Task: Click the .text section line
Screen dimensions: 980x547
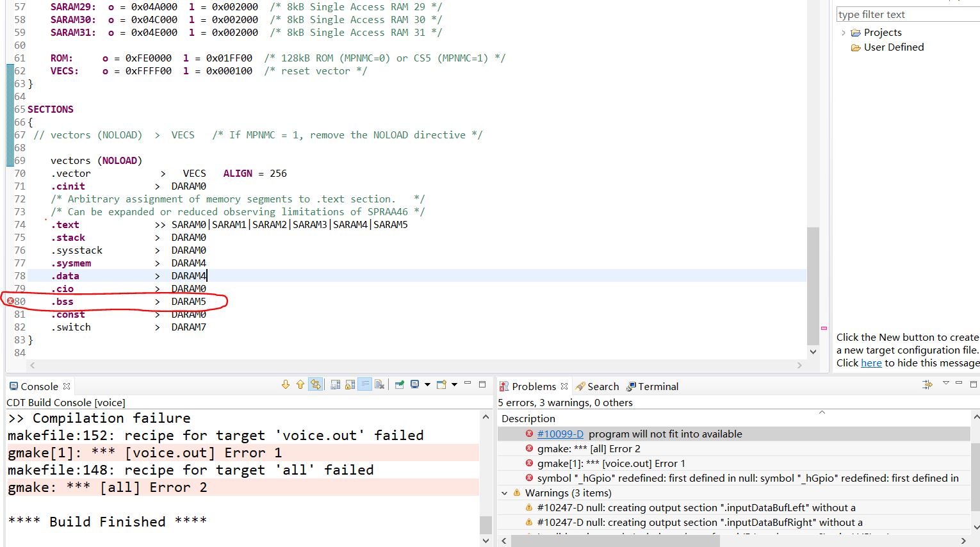Action: tap(229, 225)
